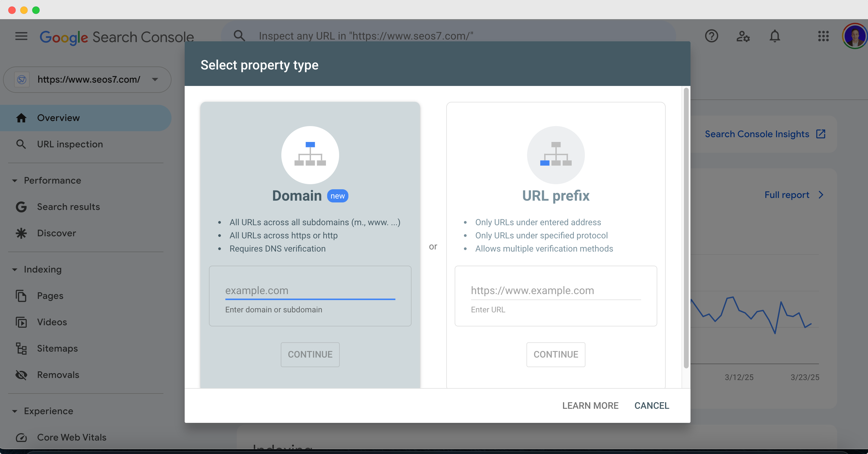
Task: Open the Full report link
Action: (x=794, y=195)
